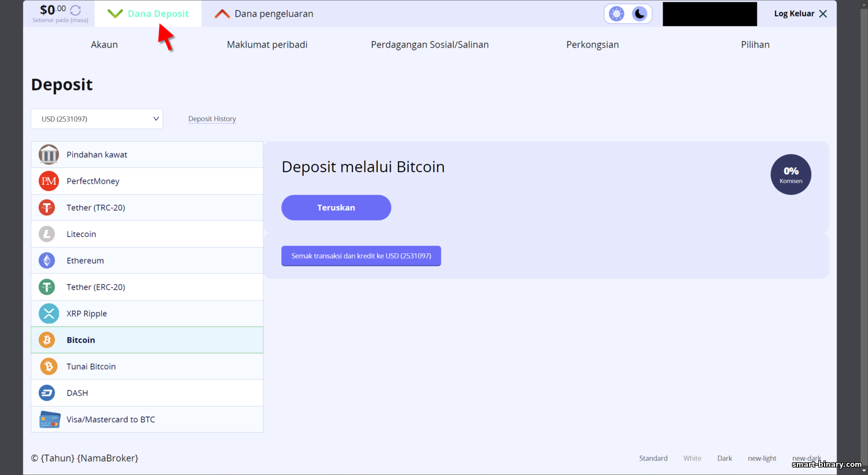Open the USD (2531097) account dropdown
Image resolution: width=868 pixels, height=475 pixels.
(97, 119)
